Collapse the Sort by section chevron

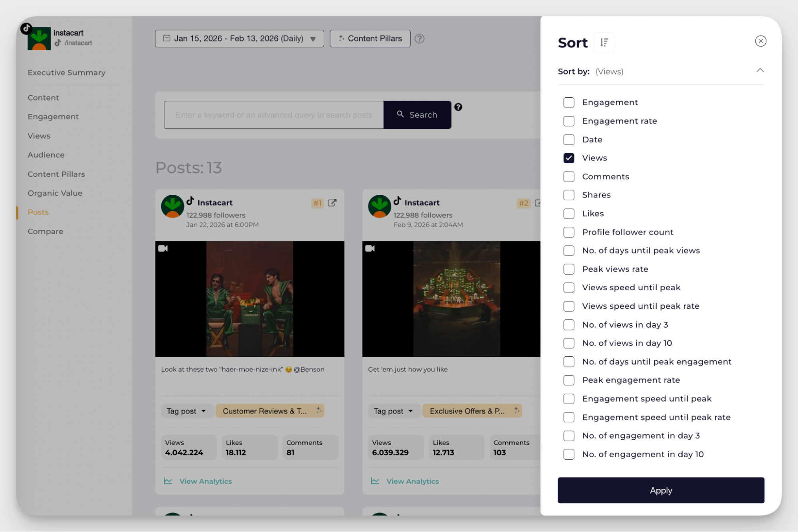pyautogui.click(x=760, y=70)
